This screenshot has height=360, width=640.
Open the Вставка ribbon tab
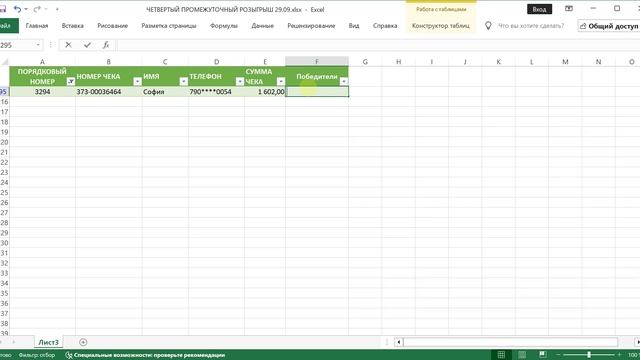click(x=73, y=26)
